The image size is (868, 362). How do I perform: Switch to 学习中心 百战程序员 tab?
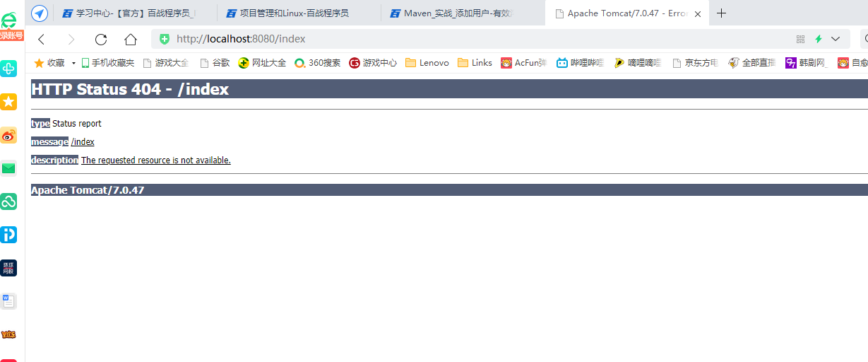(136, 13)
